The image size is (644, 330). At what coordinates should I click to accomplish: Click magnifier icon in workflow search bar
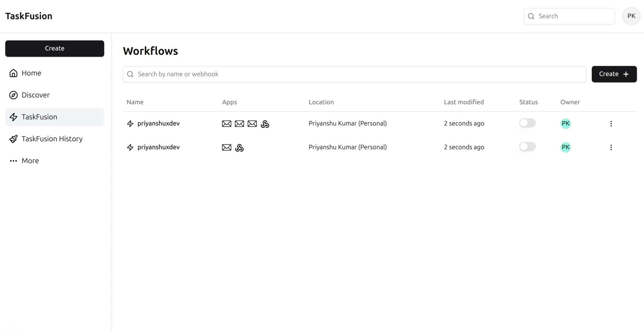click(130, 74)
